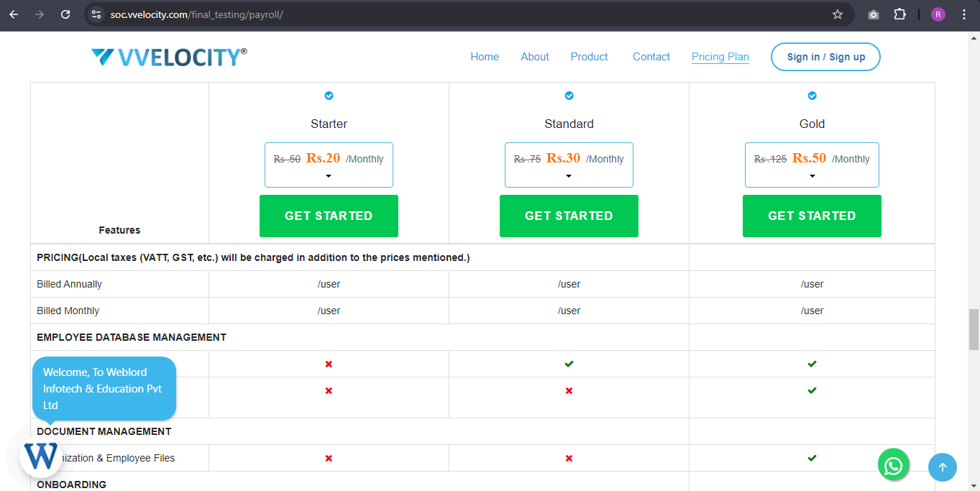Go to the Product menu item

pyautogui.click(x=589, y=57)
